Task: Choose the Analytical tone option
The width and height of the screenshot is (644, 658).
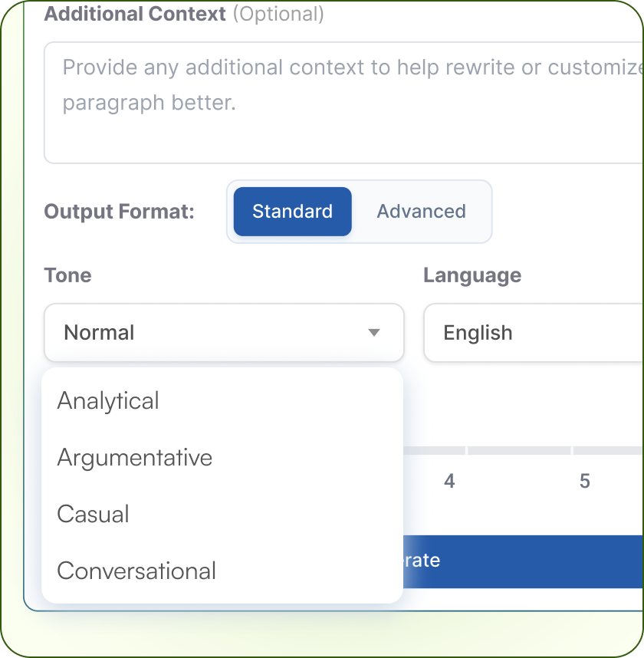Action: click(x=108, y=401)
